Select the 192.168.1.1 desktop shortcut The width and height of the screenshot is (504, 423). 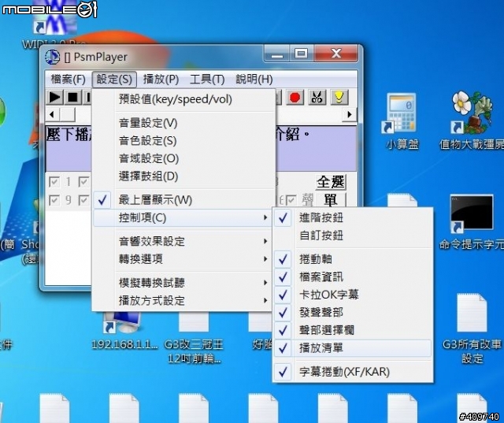(x=124, y=331)
